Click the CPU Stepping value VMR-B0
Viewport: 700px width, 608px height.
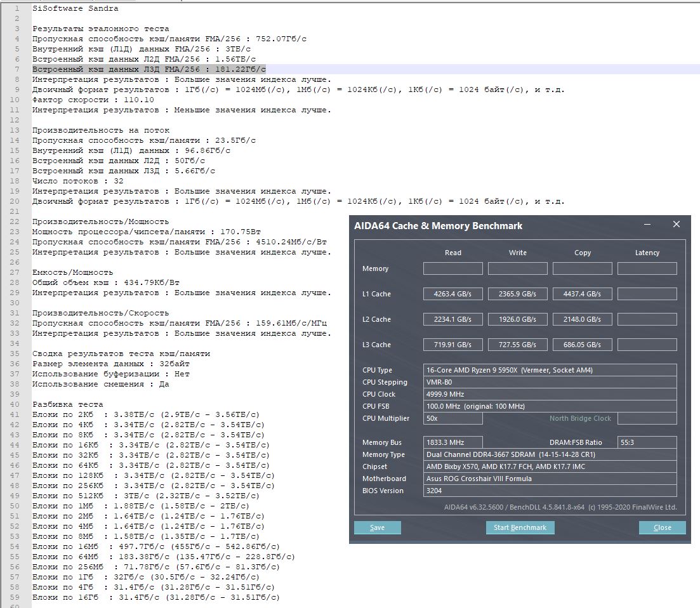(550, 382)
